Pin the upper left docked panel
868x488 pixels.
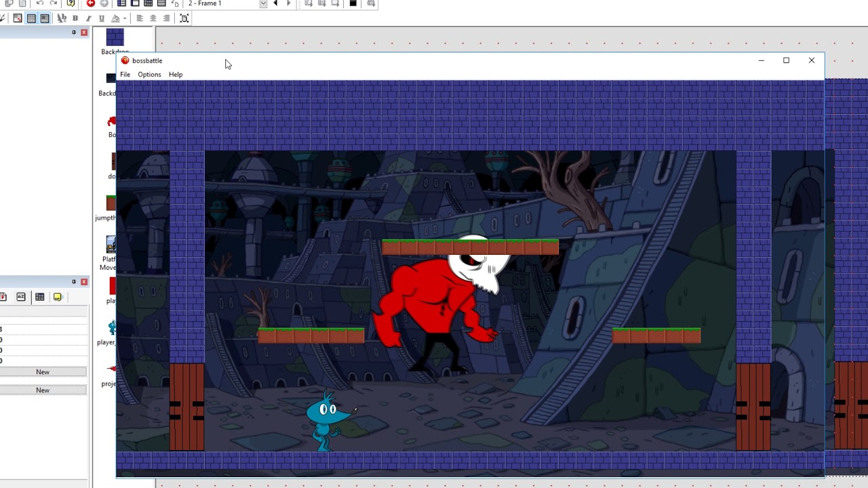(74, 33)
